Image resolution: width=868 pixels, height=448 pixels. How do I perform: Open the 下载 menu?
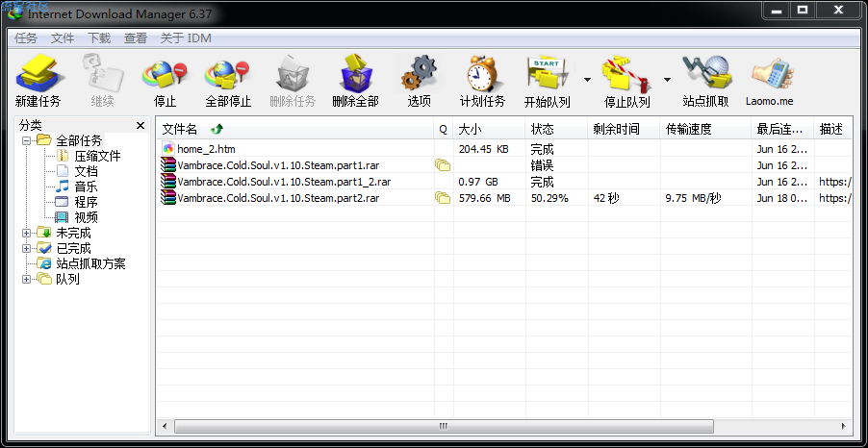tap(99, 38)
